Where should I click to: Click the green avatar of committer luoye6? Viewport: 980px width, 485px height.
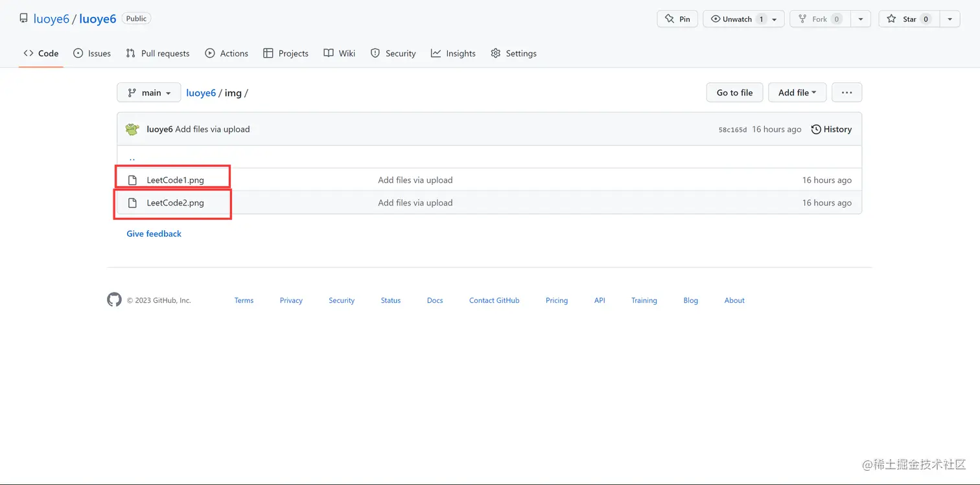coord(132,129)
